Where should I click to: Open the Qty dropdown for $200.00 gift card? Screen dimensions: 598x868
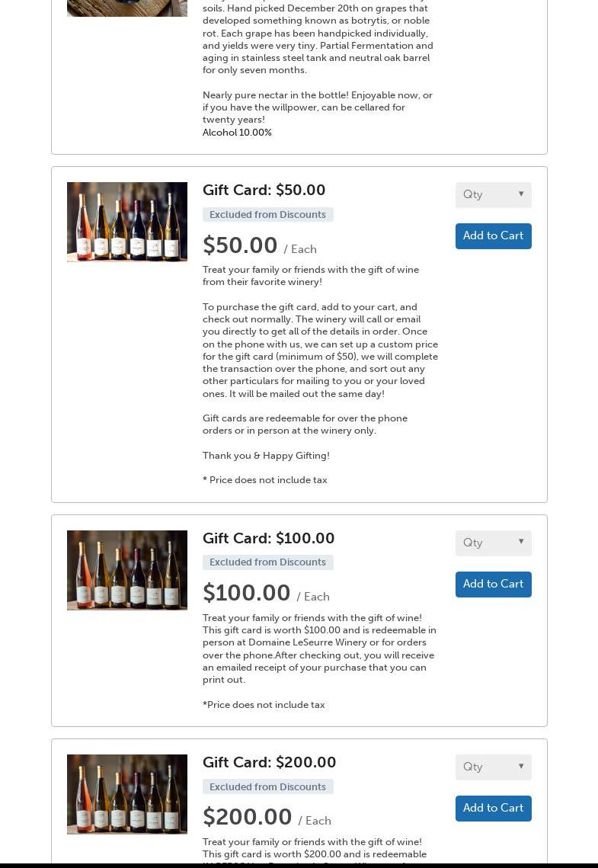pos(494,767)
